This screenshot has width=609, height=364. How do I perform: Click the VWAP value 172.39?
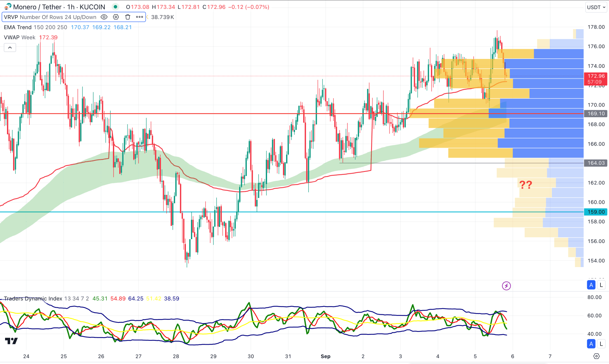click(x=48, y=37)
